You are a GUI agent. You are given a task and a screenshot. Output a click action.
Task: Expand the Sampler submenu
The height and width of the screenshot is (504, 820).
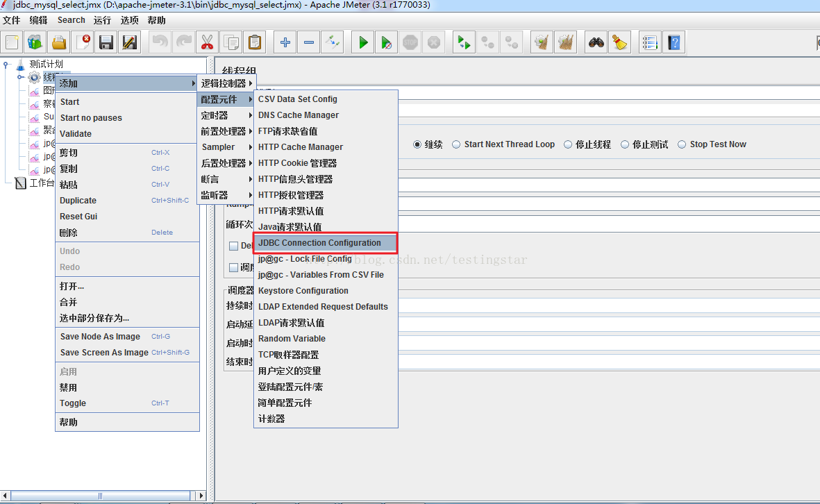(226, 147)
